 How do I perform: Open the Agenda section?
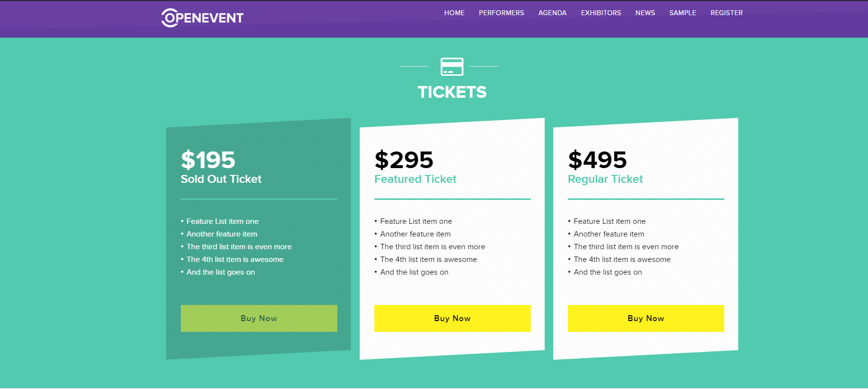(x=552, y=13)
